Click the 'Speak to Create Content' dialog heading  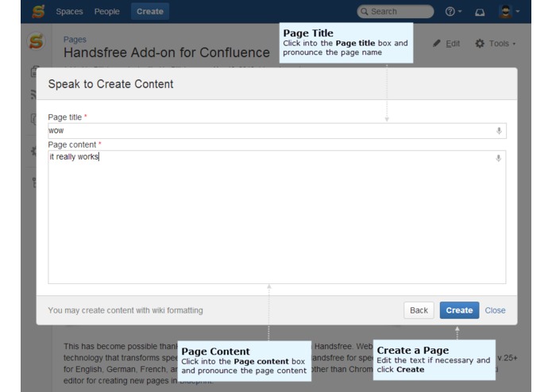[x=110, y=84]
